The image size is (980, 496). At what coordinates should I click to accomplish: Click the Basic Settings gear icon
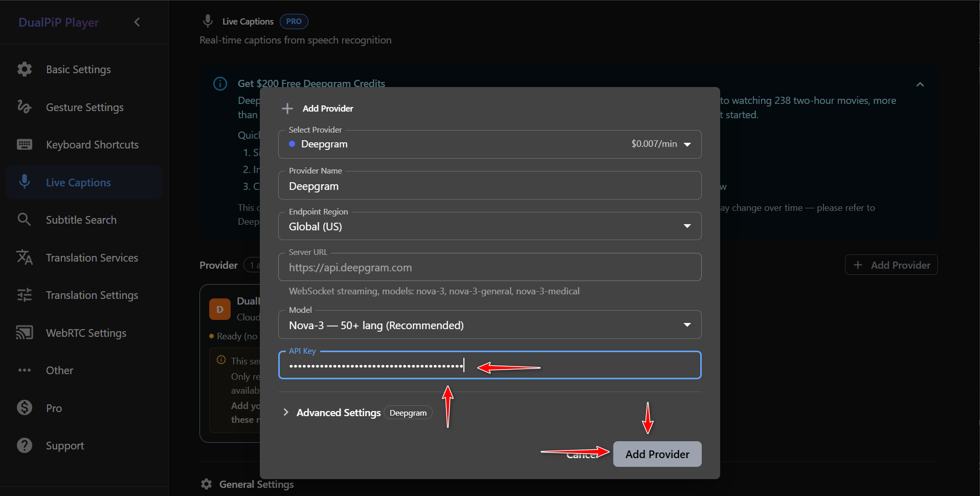[25, 69]
